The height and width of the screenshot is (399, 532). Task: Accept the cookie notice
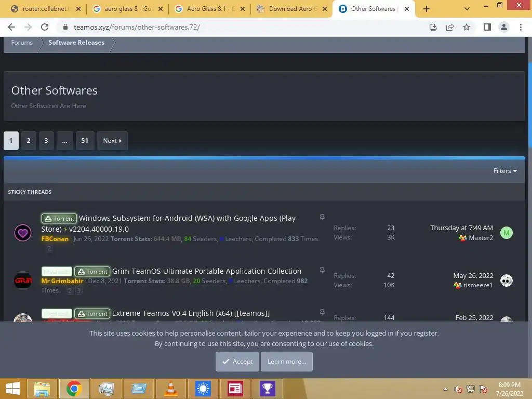(237, 362)
